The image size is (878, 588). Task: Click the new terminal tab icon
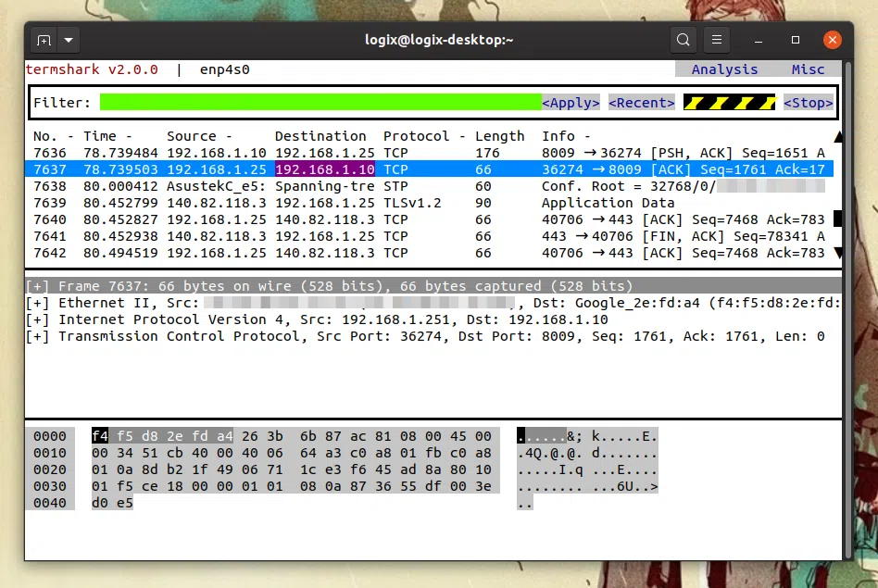[x=44, y=41]
